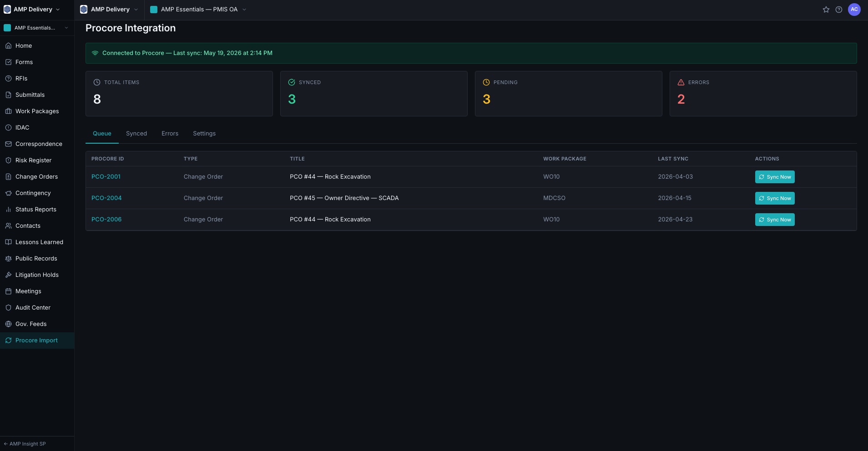Click the PROCORE ID column header

coord(108,159)
